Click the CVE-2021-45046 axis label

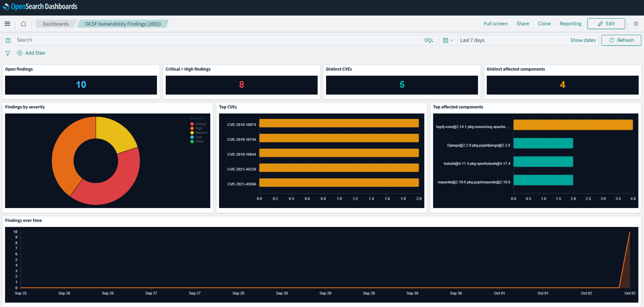pyautogui.click(x=242, y=184)
